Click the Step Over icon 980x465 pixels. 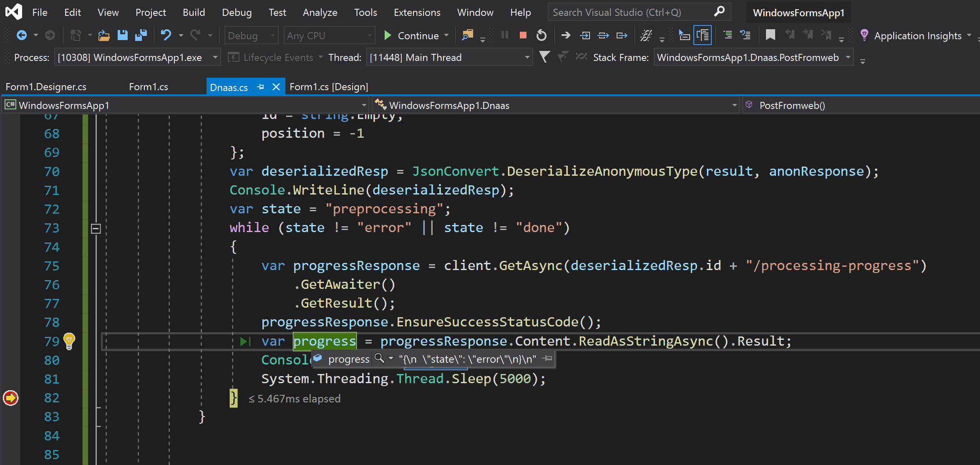[x=603, y=35]
